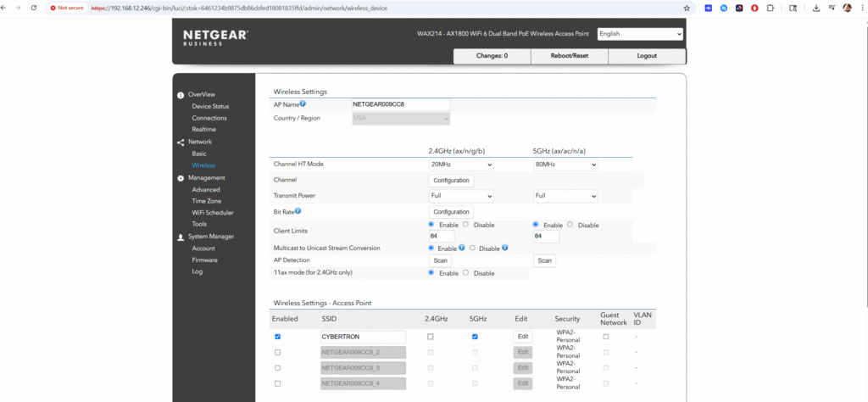868x402 pixels.
Task: Open the English language dropdown
Action: [641, 34]
